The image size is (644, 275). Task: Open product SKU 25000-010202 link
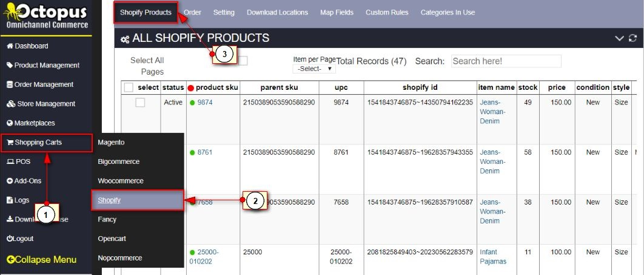pos(204,257)
